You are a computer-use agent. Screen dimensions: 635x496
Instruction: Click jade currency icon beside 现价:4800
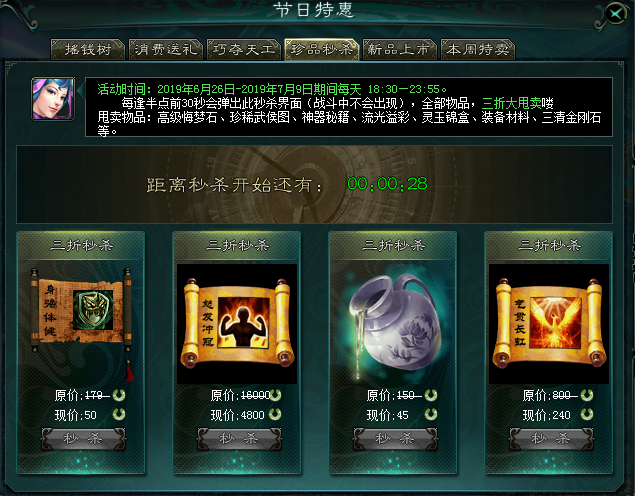[275, 414]
